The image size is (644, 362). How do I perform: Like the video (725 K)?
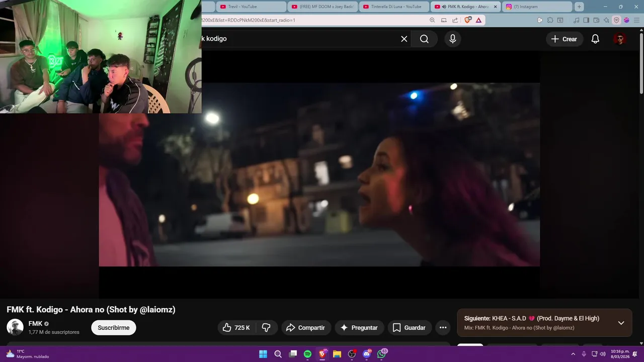[236, 328]
